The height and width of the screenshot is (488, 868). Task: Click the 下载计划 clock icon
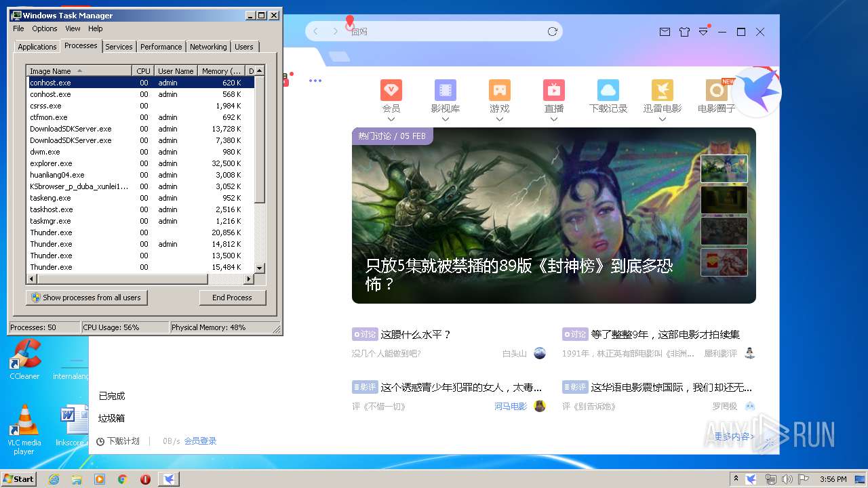[x=100, y=441]
